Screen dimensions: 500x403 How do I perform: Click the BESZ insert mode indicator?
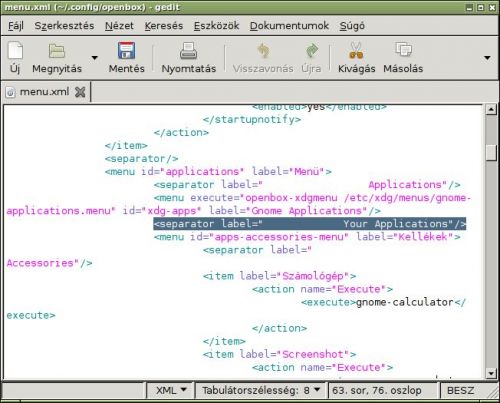click(x=460, y=390)
